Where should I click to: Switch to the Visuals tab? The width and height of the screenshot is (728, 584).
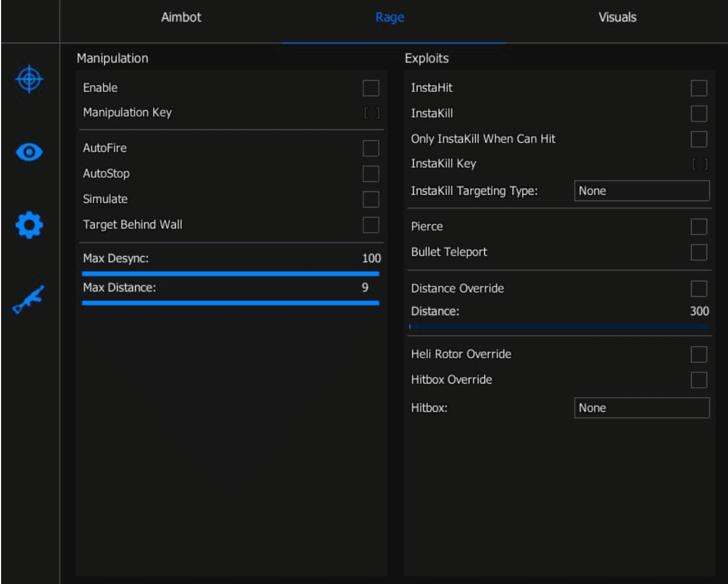(x=617, y=17)
